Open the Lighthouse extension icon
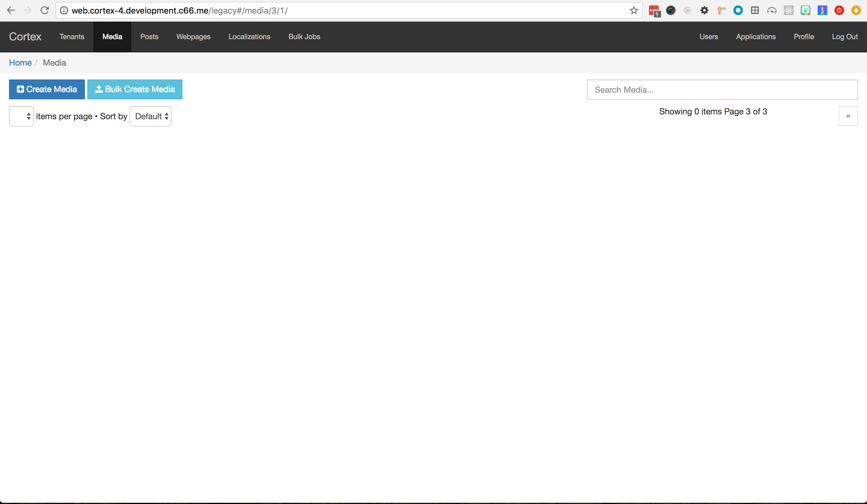This screenshot has height=504, width=867. tap(822, 11)
